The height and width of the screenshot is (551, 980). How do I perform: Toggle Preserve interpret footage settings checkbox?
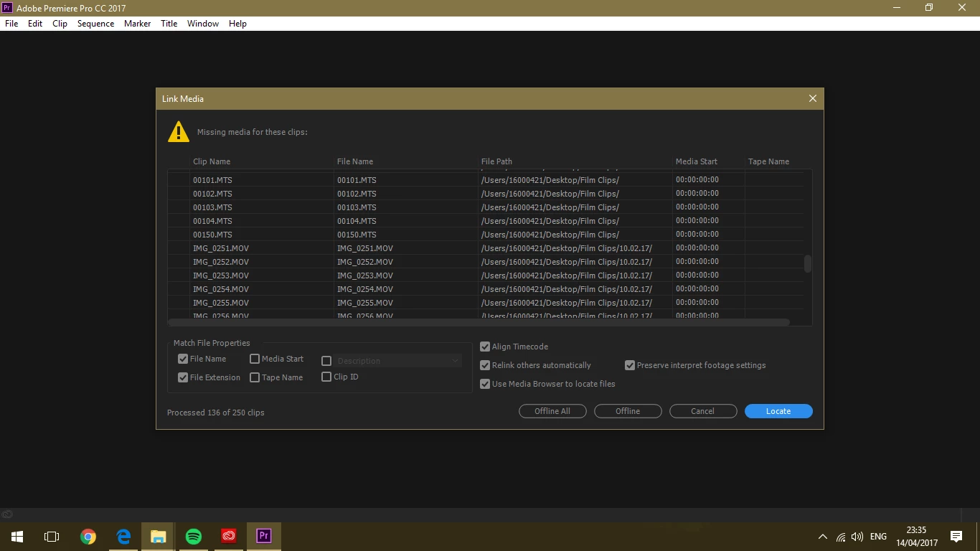(630, 365)
